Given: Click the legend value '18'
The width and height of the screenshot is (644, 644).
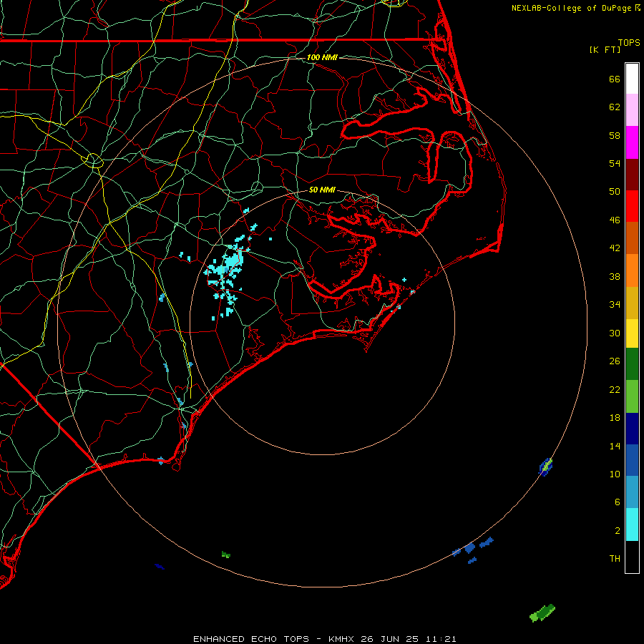Looking at the screenshot, I should click(x=615, y=418).
